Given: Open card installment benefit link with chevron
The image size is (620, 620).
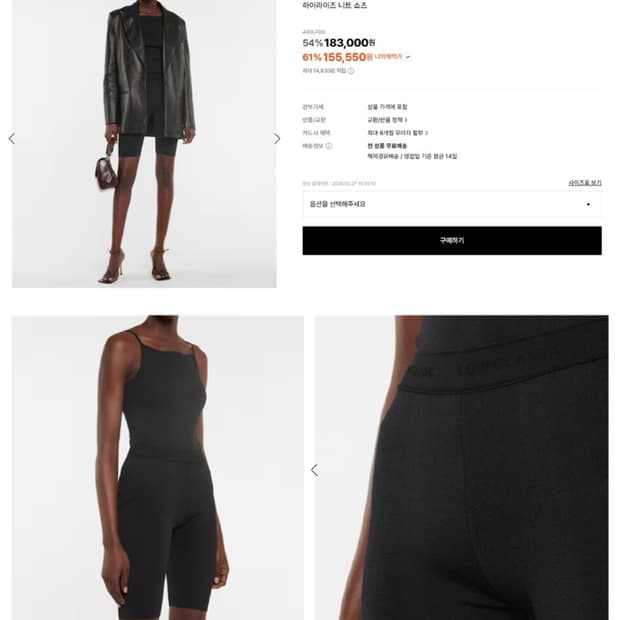Looking at the screenshot, I should point(398,133).
